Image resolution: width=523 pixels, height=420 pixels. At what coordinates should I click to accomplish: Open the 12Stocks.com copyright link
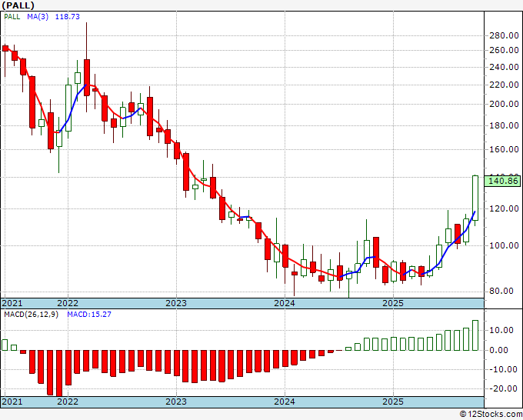491,415
